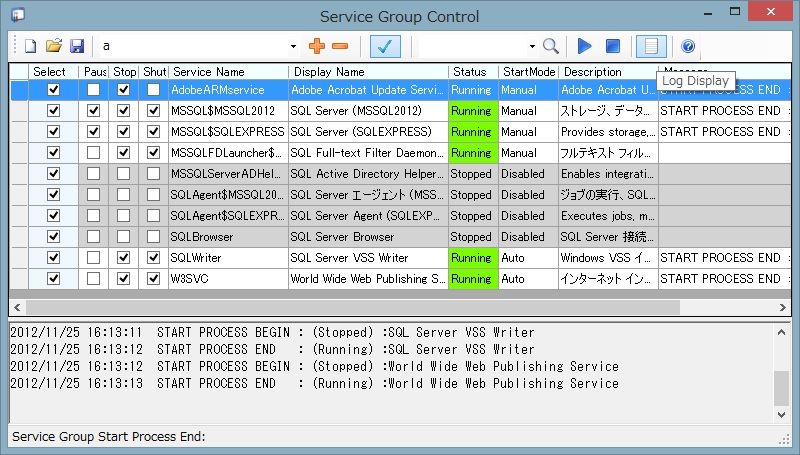The width and height of the screenshot is (800, 455).
Task: Enable Shutdown for AdobeARMservice
Action: 154,90
